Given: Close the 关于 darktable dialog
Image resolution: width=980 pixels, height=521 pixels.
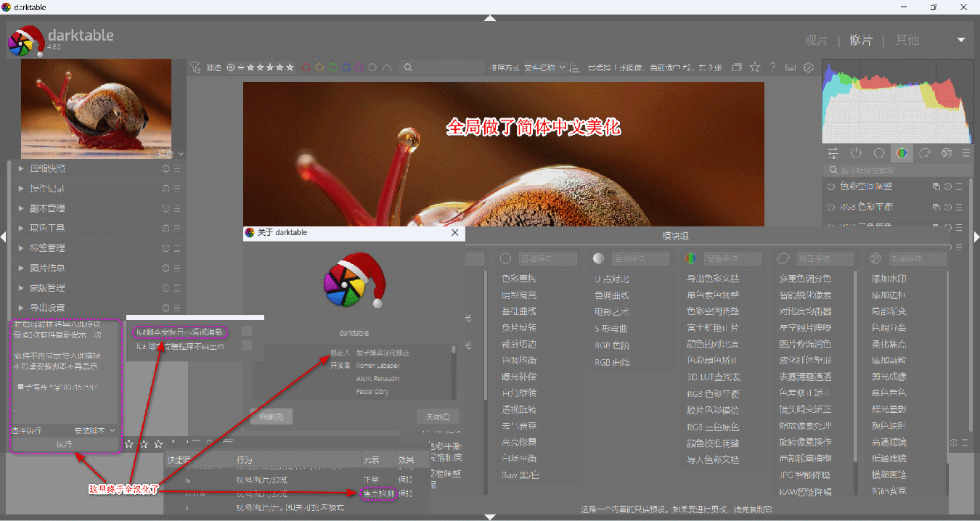Looking at the screenshot, I should click(x=455, y=232).
